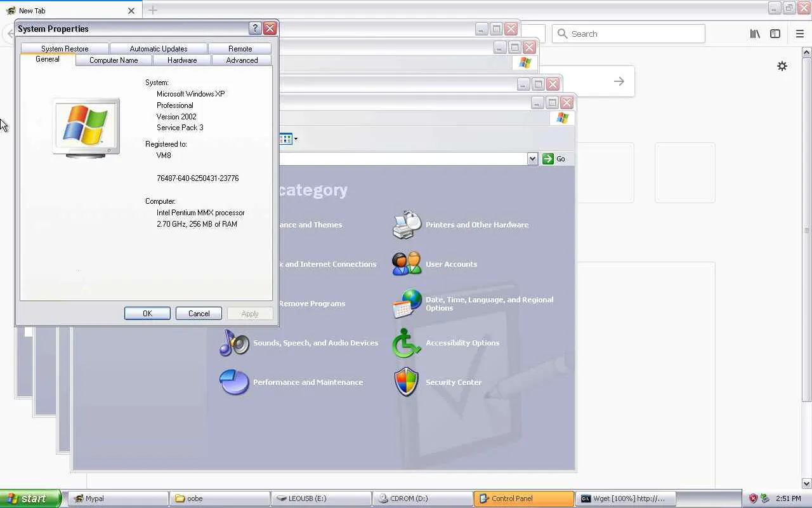Viewport: 812px width, 508px height.
Task: Click the text Intel Pentium MMX processor
Action: [200, 213]
